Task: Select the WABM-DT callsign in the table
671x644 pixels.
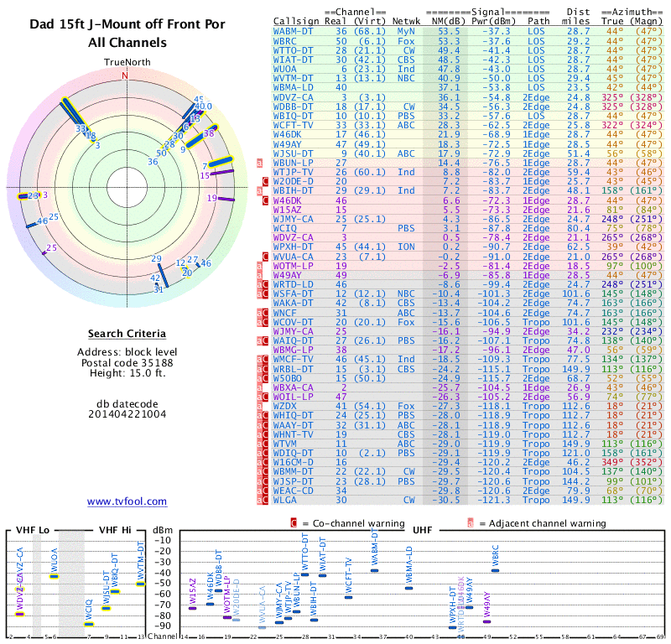Action: (294, 30)
